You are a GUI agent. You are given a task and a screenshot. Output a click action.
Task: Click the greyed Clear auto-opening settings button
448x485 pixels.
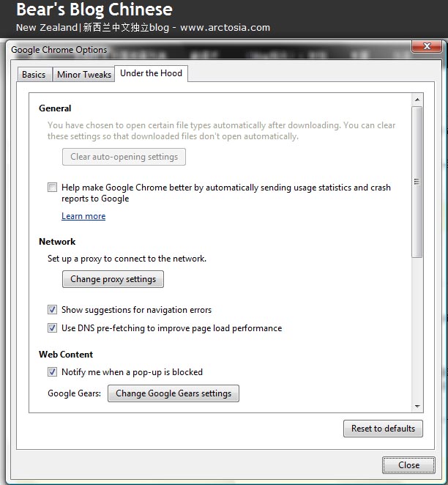[124, 157]
